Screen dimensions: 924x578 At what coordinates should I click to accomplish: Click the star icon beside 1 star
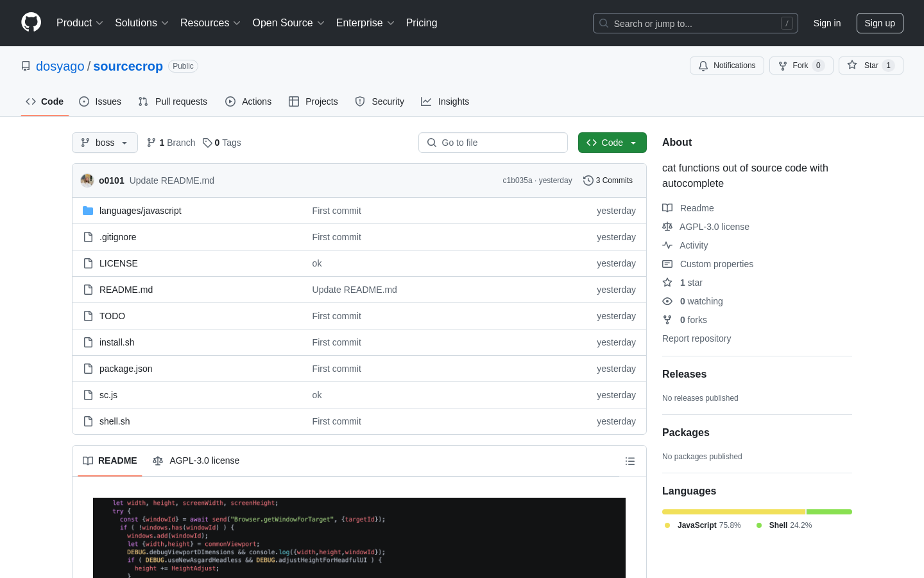click(x=667, y=283)
